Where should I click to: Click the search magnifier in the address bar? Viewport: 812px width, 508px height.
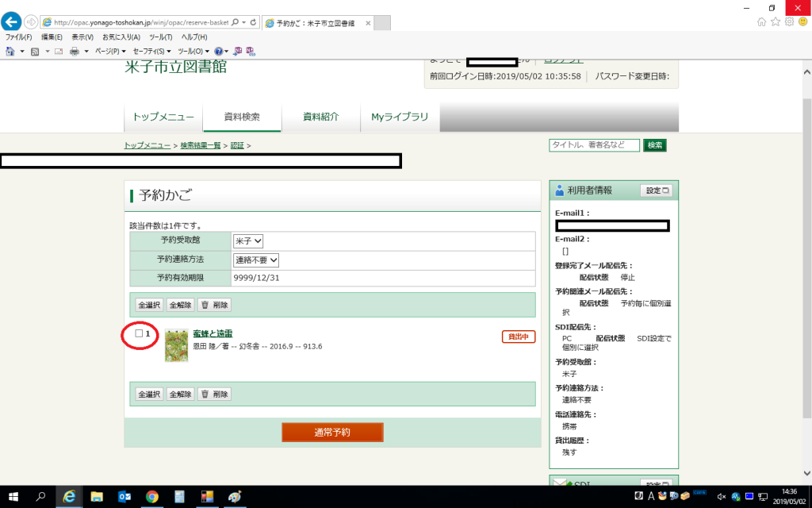click(235, 22)
